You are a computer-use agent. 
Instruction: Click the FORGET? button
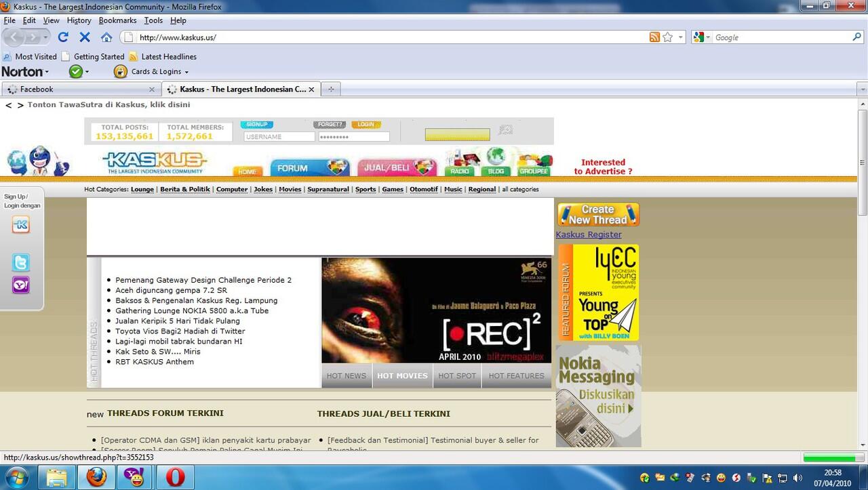click(x=330, y=125)
